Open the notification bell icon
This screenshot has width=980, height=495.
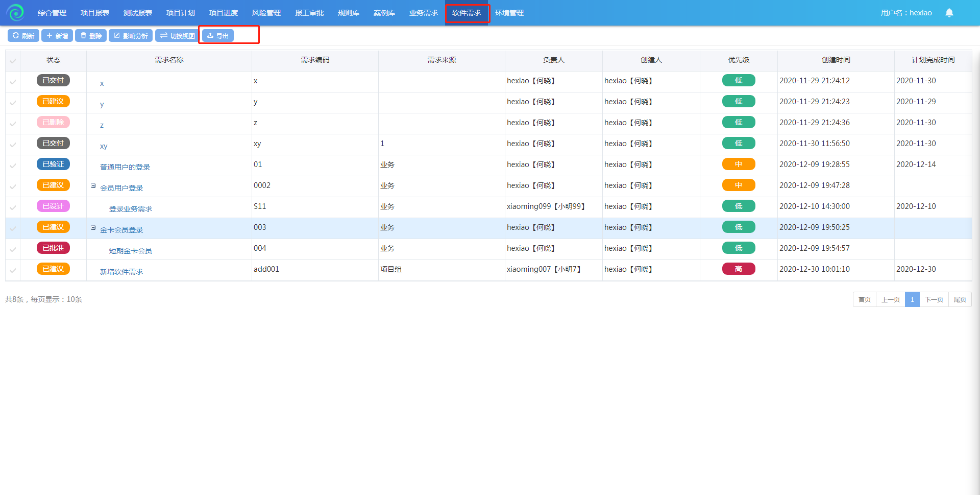point(949,13)
